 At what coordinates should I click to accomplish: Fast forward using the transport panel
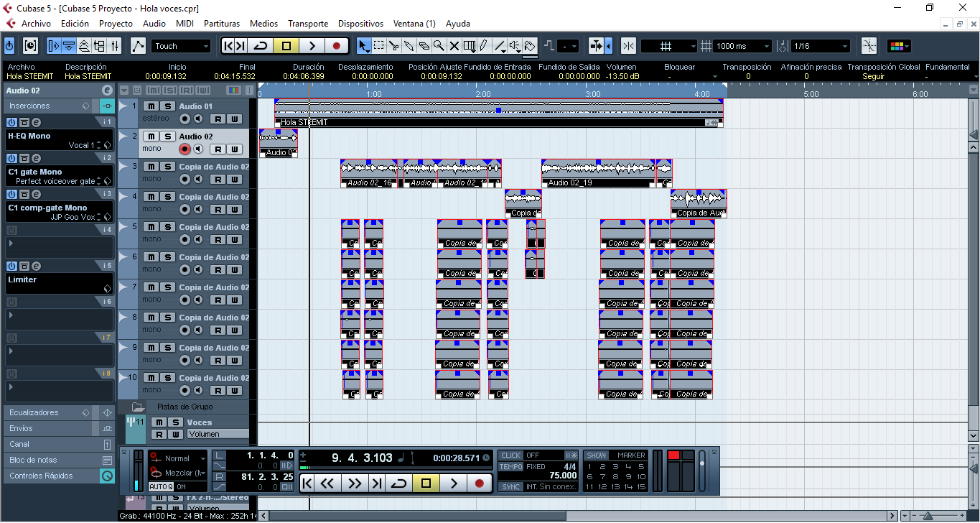coord(354,483)
